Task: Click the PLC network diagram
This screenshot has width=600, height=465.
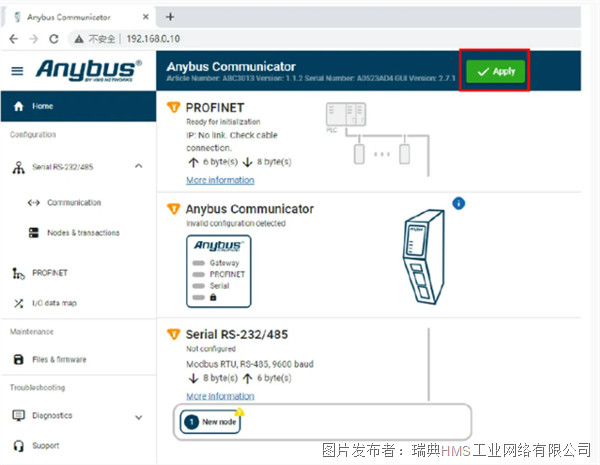Action: (x=377, y=139)
